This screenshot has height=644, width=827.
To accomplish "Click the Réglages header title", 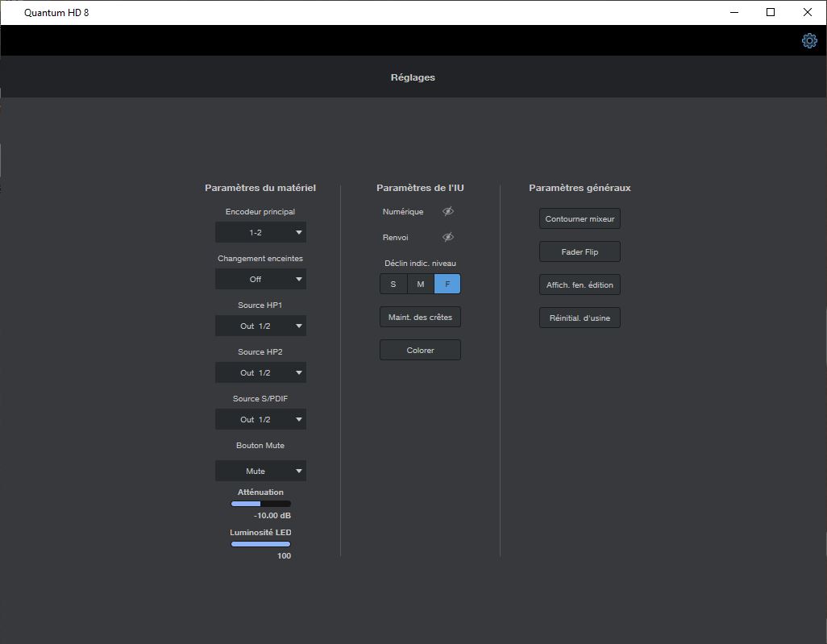I will click(413, 77).
